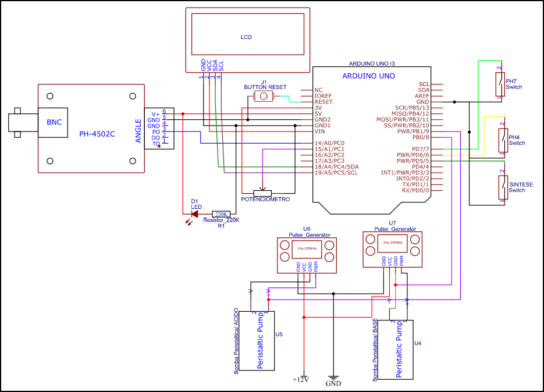The image size is (544, 392).
Task: Click the PH-4502C module label
Action: pyautogui.click(x=97, y=134)
